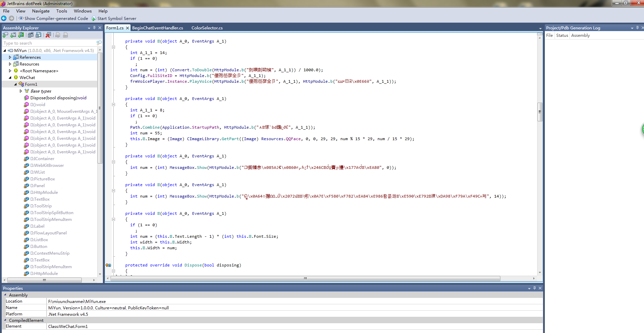644x333 pixels.
Task: Pin the Assembly Explorer panel
Action: coord(94,28)
